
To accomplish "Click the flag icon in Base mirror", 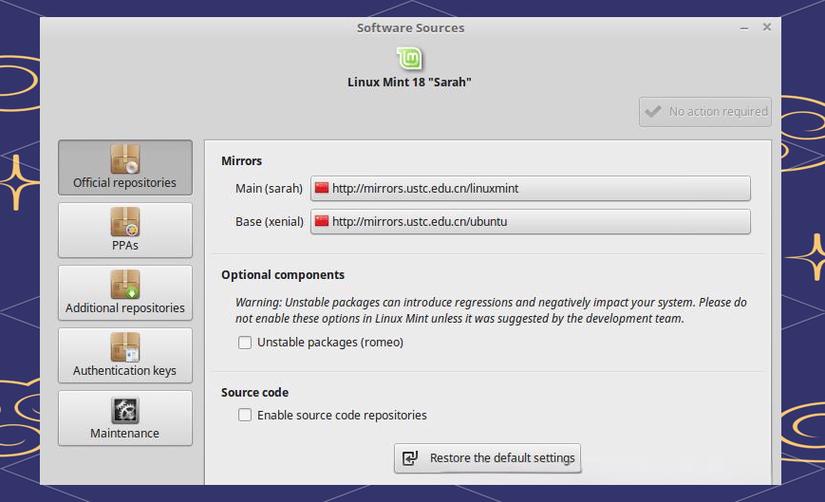I will 321,221.
